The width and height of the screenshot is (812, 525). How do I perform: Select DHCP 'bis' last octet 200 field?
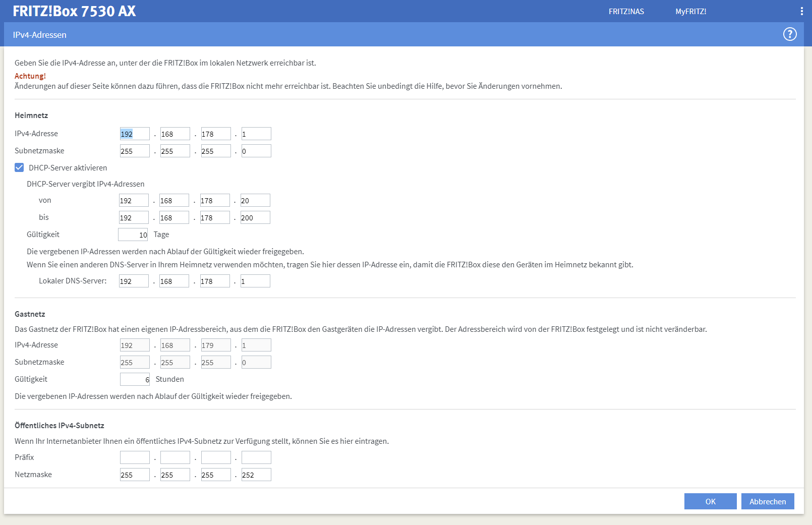(255, 217)
